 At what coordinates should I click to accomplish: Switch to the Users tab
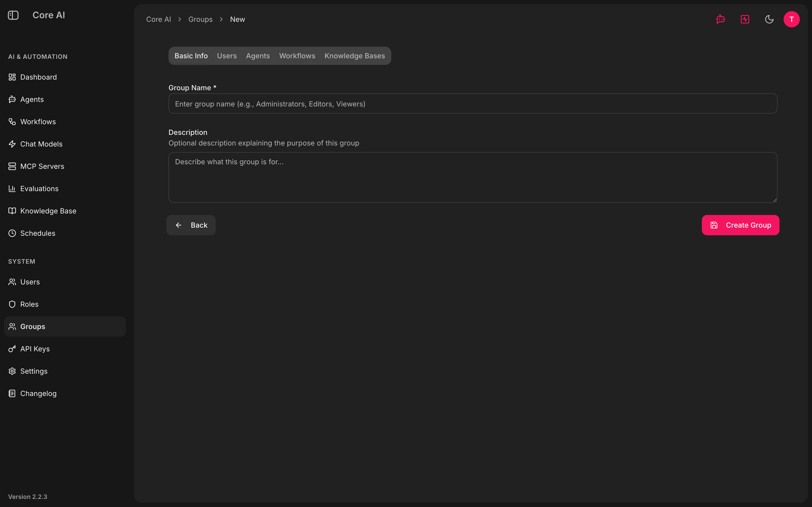(x=227, y=56)
